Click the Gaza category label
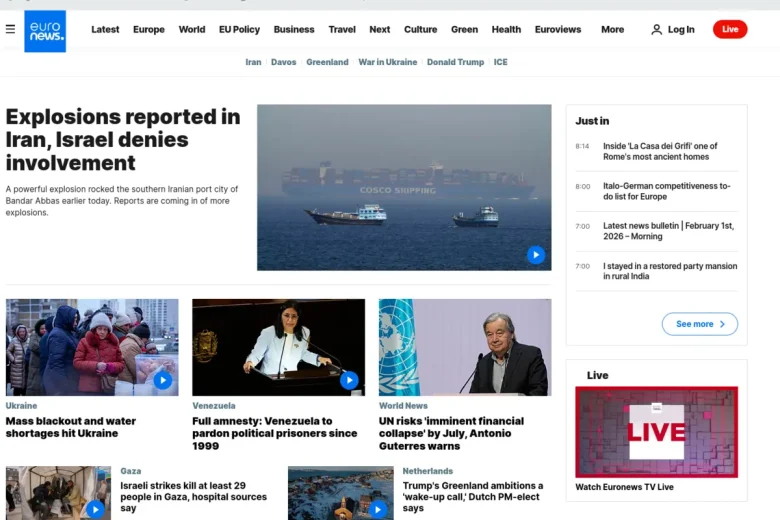 [x=131, y=471]
